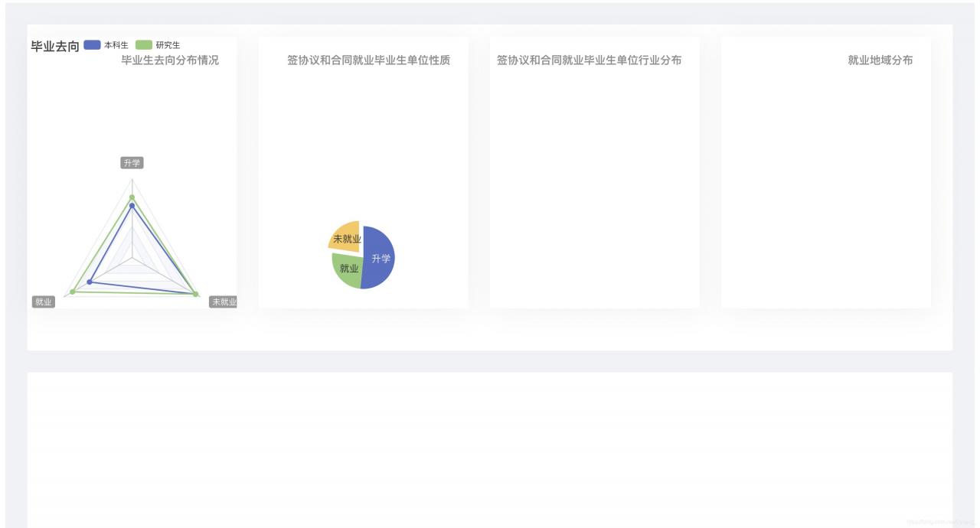
Task: Click the green 研究生 data point at 升学 vertex
Action: coord(132,196)
